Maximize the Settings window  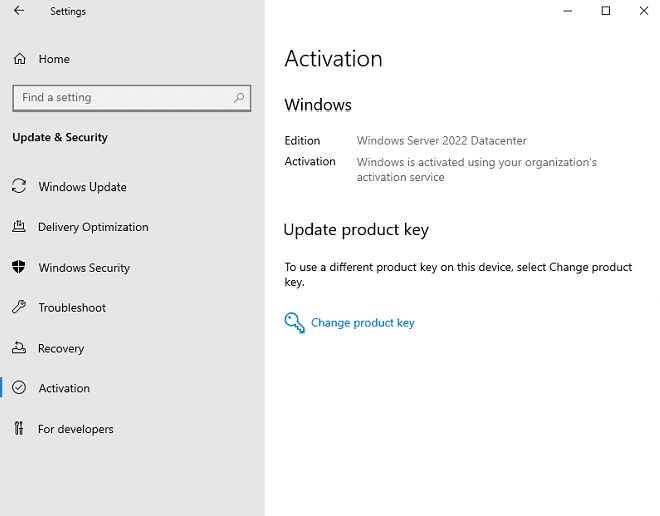pos(605,11)
